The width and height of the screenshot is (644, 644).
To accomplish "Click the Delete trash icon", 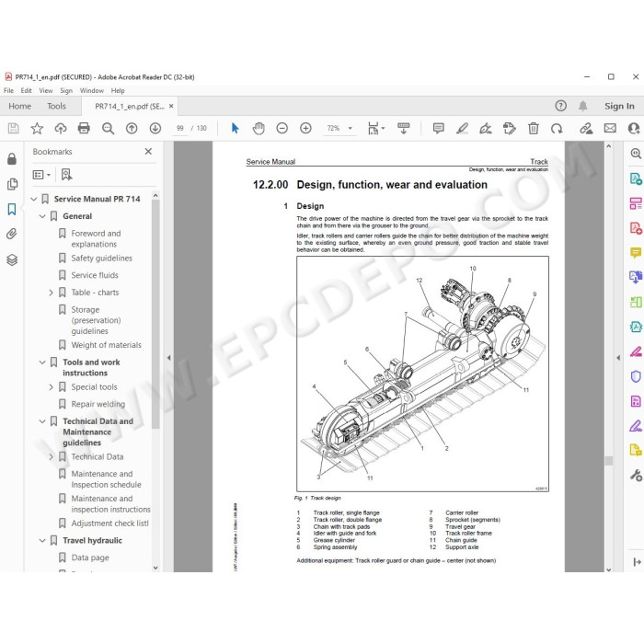I will (533, 129).
